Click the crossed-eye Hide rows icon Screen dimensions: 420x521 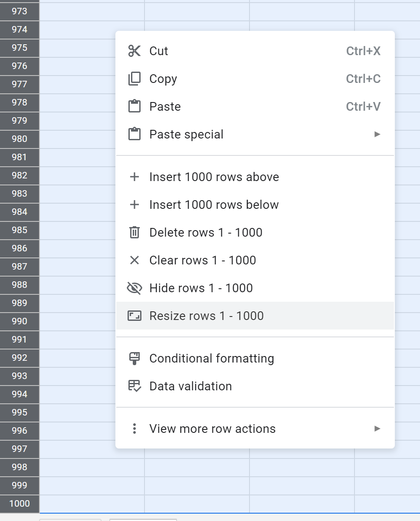click(135, 288)
